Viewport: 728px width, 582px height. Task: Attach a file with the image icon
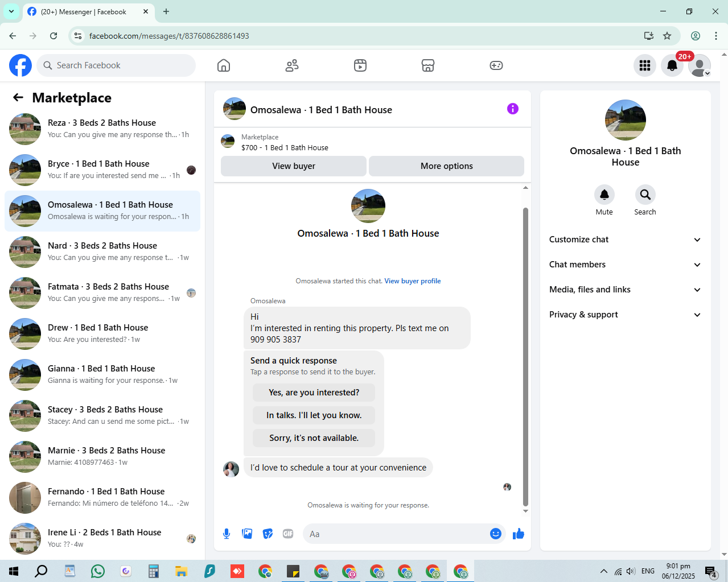[247, 534]
